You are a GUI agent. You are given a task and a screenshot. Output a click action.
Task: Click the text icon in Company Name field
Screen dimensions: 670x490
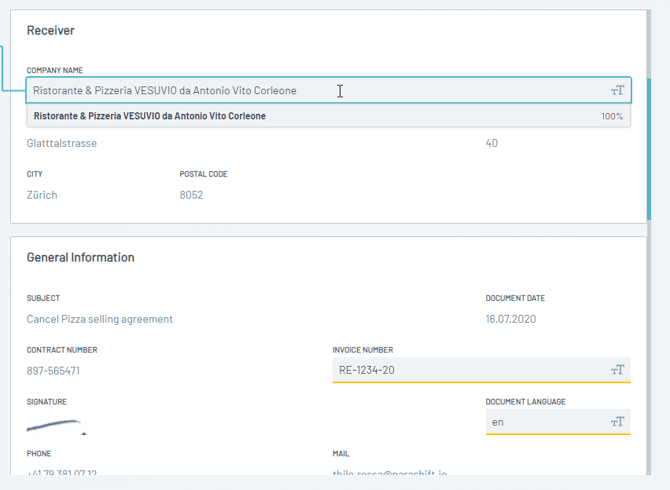pos(617,91)
